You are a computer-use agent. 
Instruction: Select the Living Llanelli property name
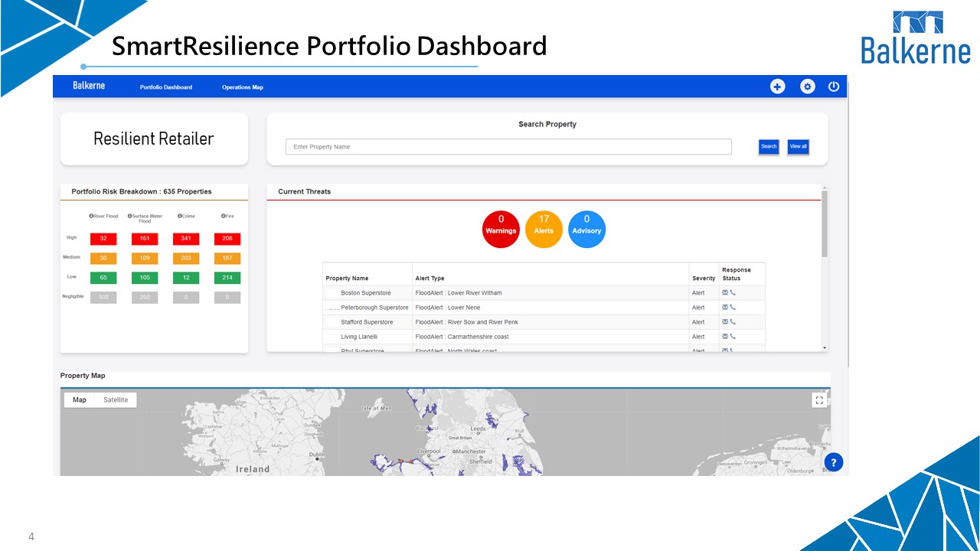tap(359, 337)
